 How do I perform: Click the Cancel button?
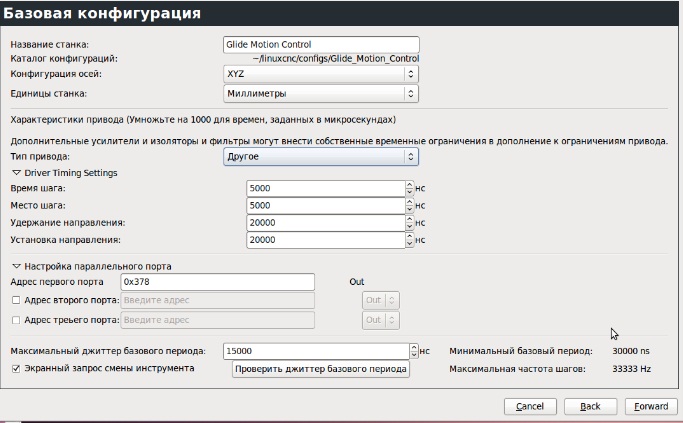click(x=530, y=406)
